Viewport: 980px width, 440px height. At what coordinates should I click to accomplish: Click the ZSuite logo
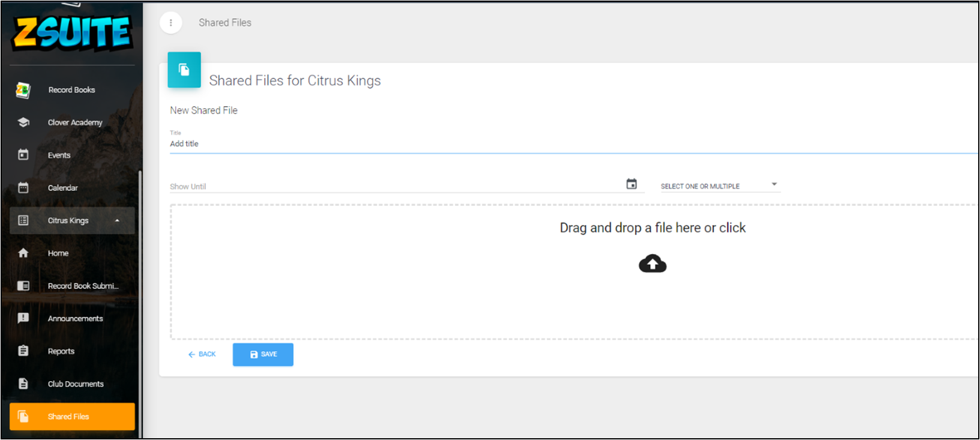[x=72, y=32]
